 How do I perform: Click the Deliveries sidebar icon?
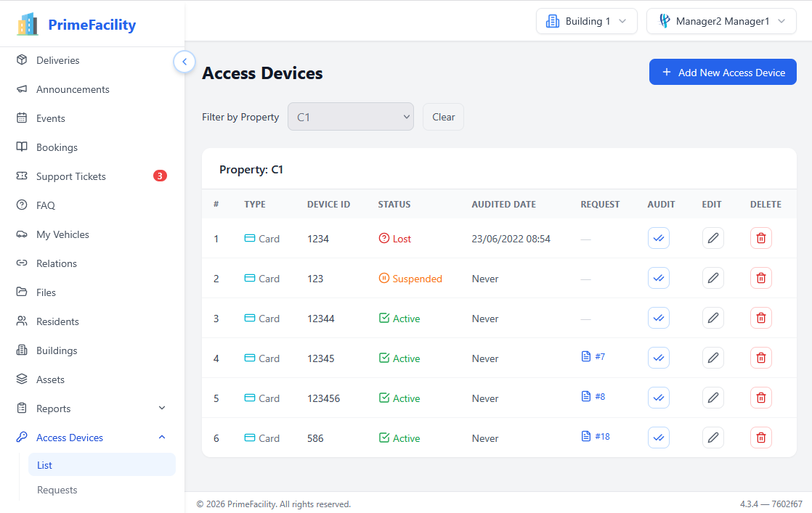click(23, 60)
